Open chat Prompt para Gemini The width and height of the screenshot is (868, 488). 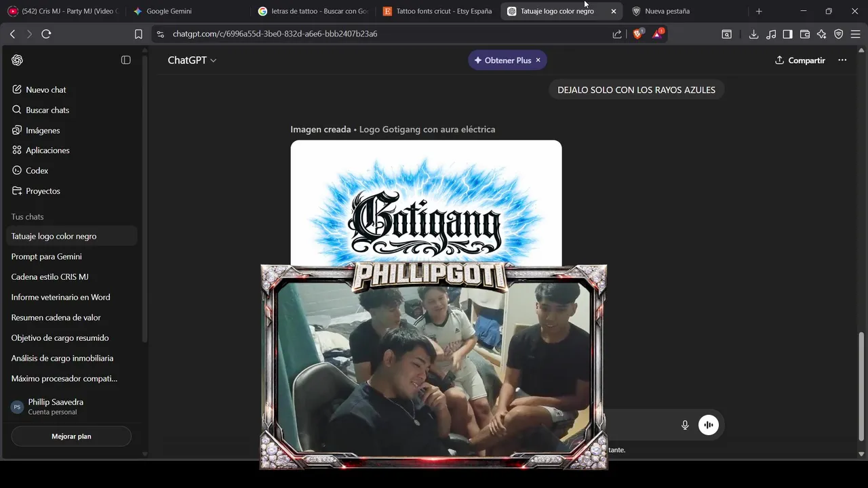[71, 256]
